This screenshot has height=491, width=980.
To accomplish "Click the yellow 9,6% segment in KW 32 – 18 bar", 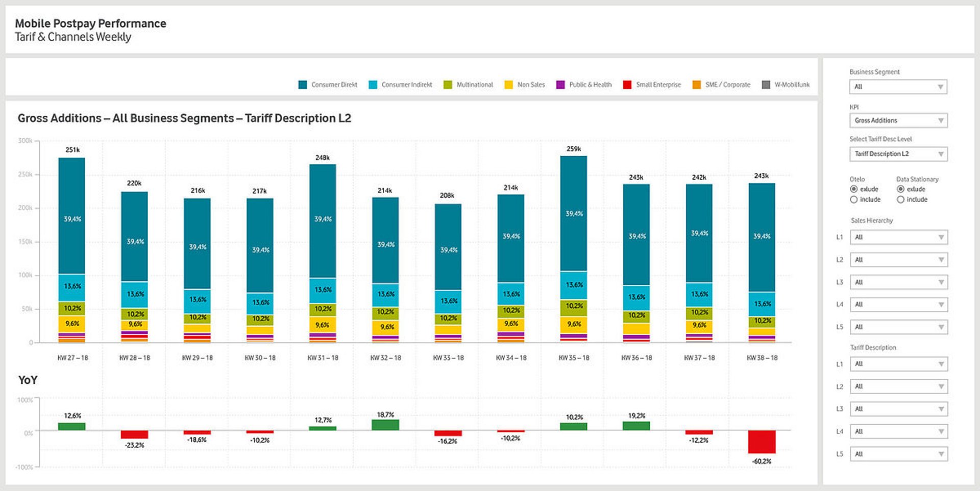I will (x=385, y=327).
